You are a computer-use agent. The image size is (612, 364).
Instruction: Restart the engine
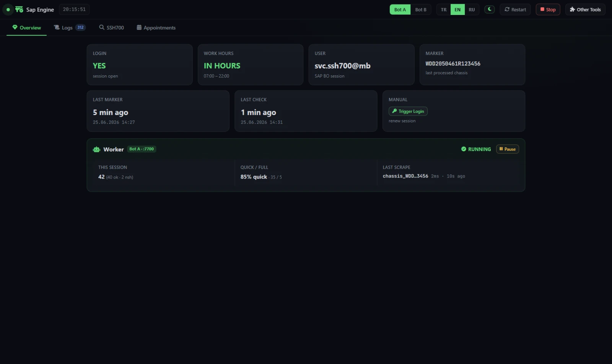(515, 10)
